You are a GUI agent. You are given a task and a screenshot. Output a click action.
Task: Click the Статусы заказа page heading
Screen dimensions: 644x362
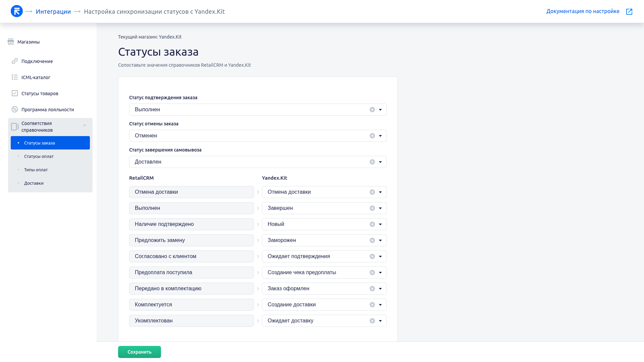point(158,52)
